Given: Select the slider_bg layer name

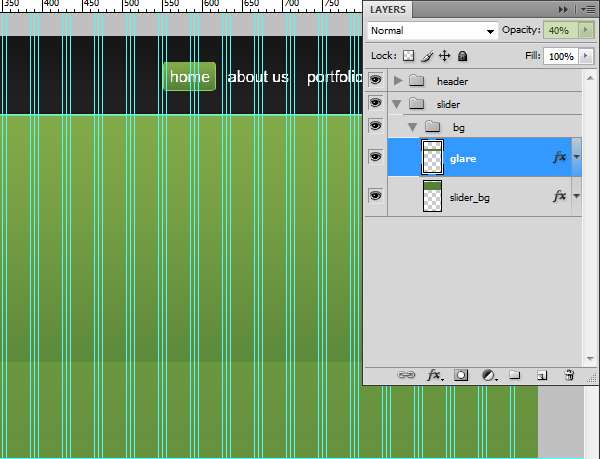Looking at the screenshot, I should coord(470,198).
